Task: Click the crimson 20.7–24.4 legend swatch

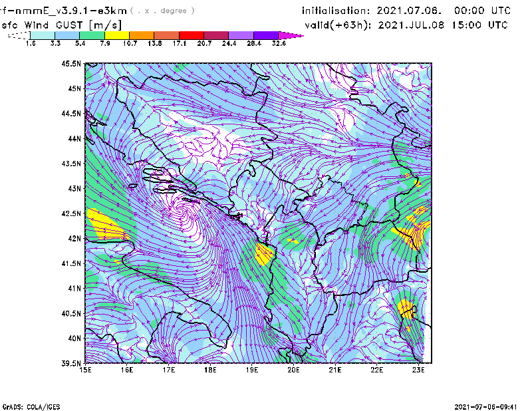Action: tap(216, 35)
